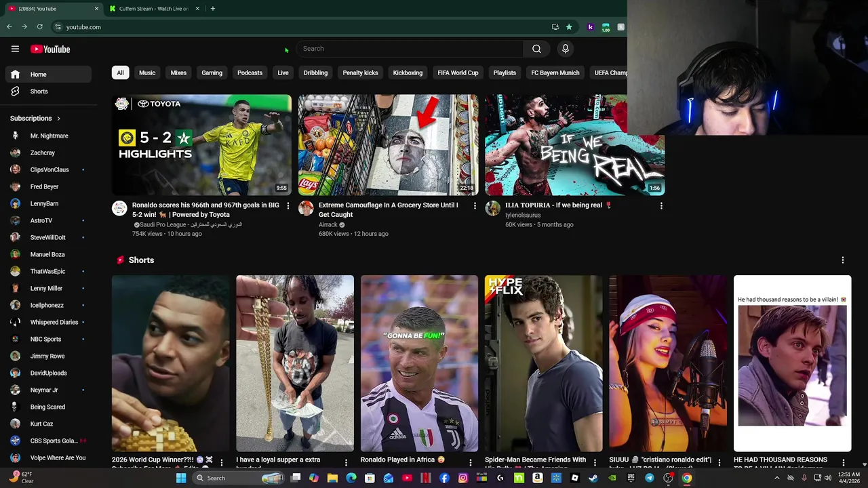Screen dimensions: 868x488
Task: Open the Neymar Jr subscription
Action: coord(47,390)
